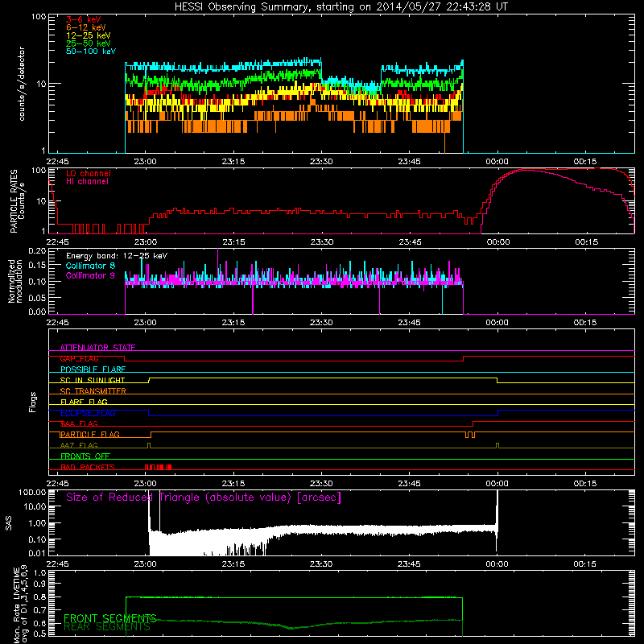Select the PARTICLE_FLAG label
The height and width of the screenshot is (644, 644).
click(x=89, y=434)
